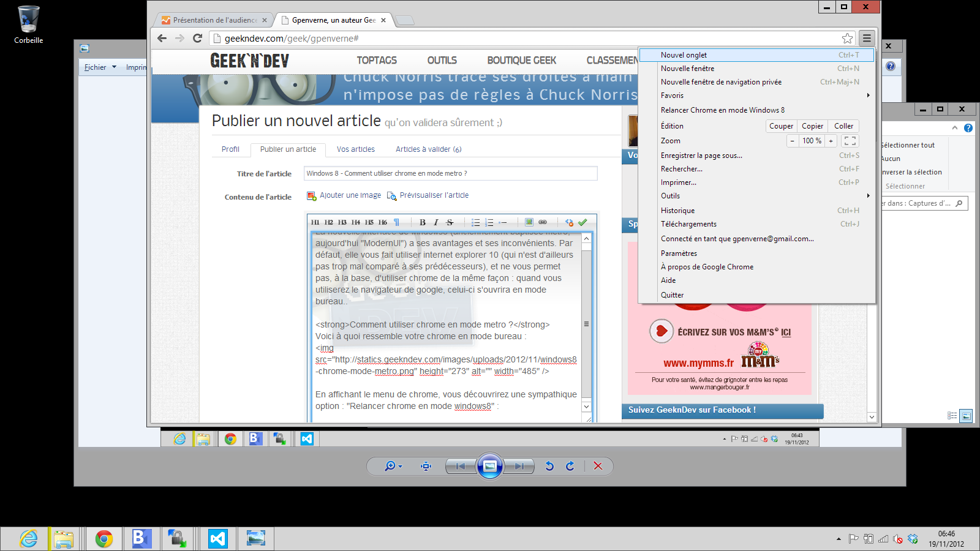Start the slideshow in Photo Viewer

(490, 466)
